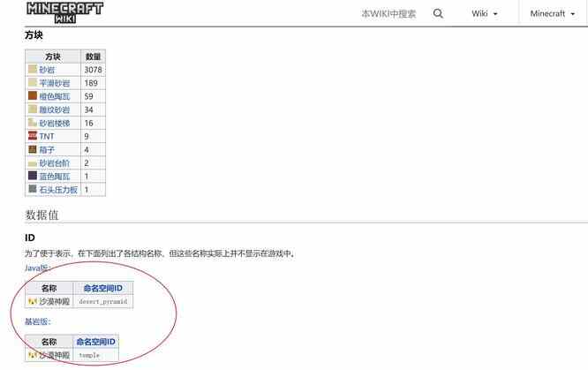Click the Java版 link

pos(37,268)
